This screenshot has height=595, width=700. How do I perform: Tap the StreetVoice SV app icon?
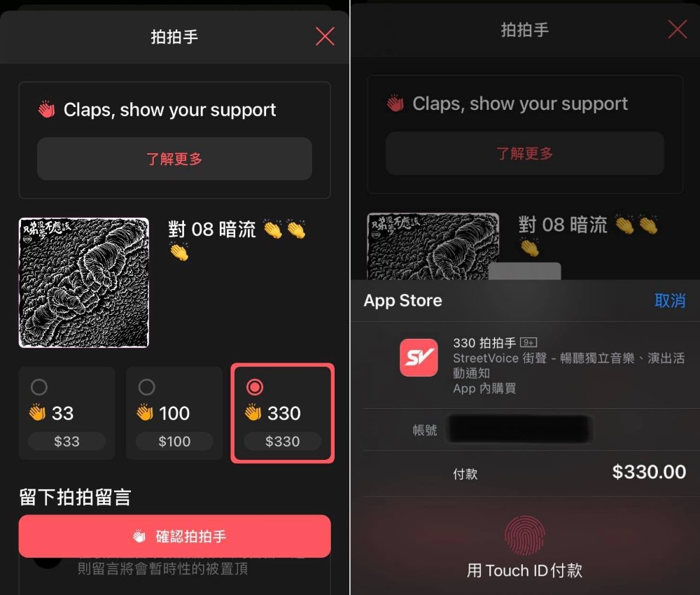(x=419, y=358)
